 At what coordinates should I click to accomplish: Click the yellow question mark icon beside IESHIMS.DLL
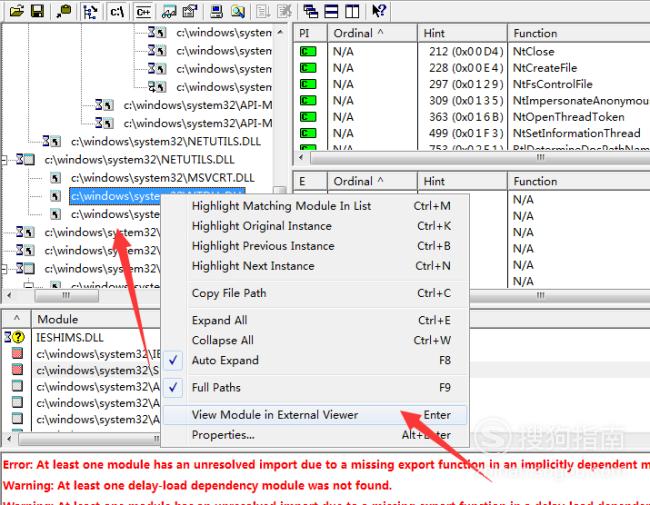(18, 337)
